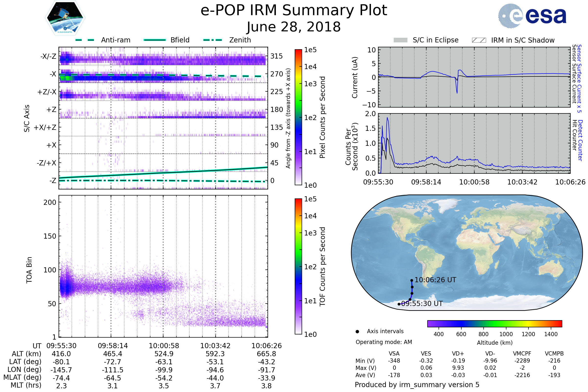This screenshot has height=392, width=588.
Task: Click the 10:00:58 UT tick label under TOA plot
Action: coord(164,346)
